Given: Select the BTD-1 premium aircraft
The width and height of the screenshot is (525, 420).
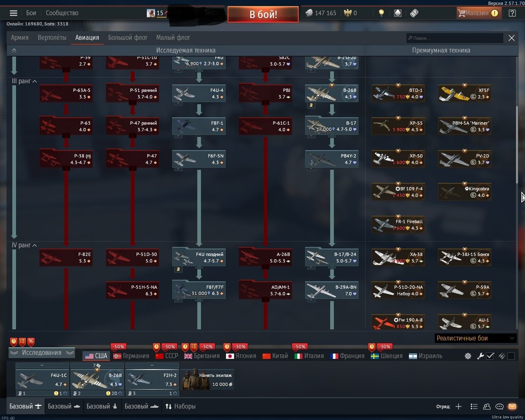Looking at the screenshot, I should [x=398, y=94].
